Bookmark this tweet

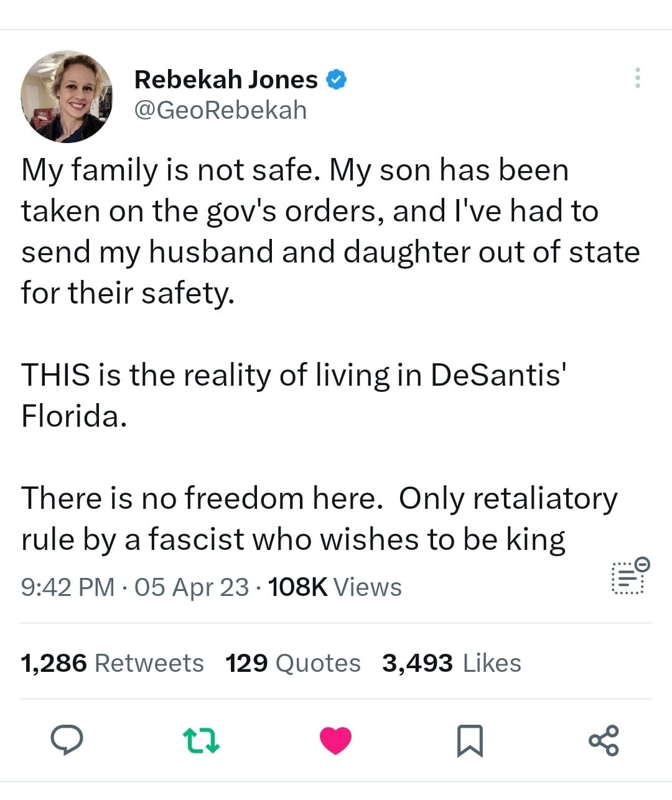tap(470, 740)
